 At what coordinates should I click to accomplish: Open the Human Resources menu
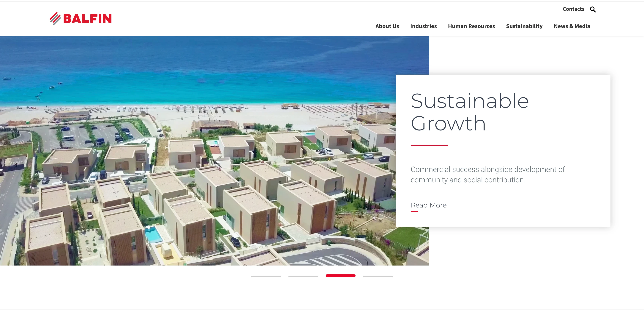[x=471, y=26]
